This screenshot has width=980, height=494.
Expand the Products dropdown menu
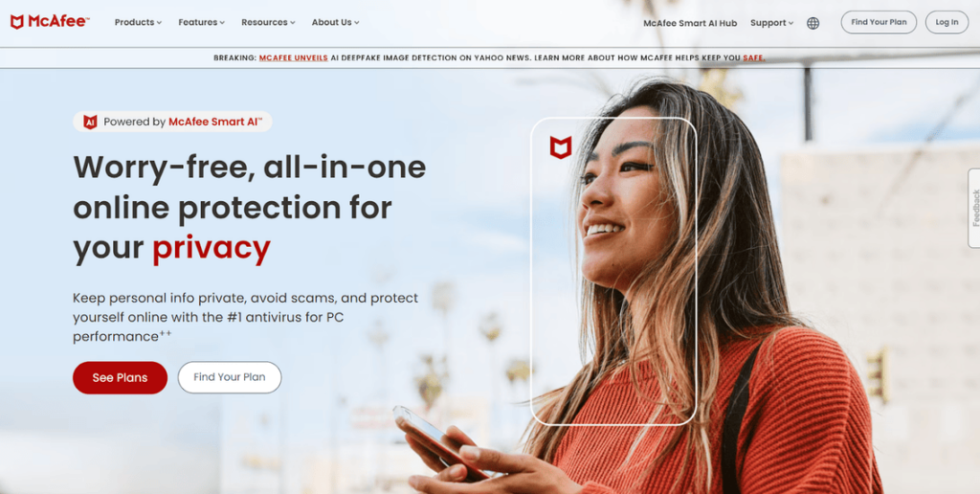[138, 23]
